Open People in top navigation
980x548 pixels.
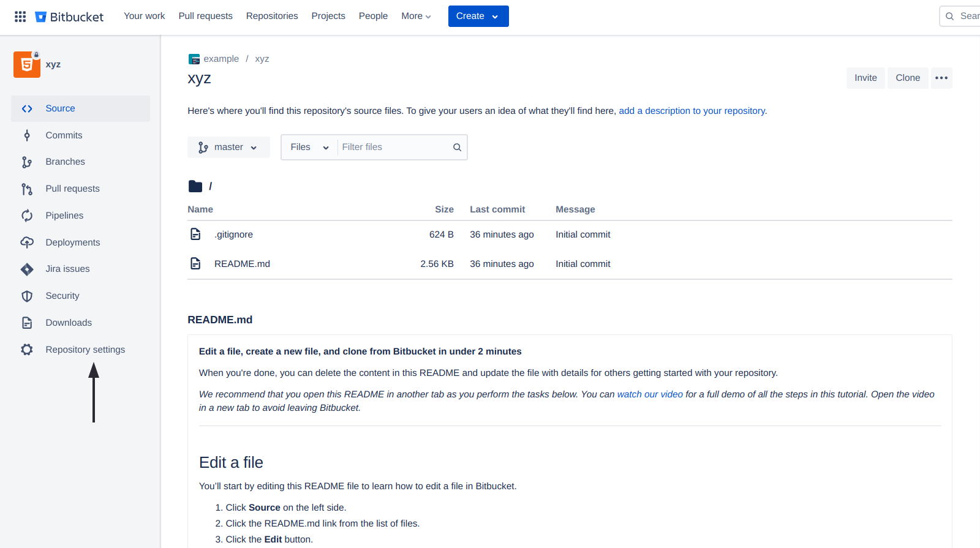[x=373, y=16]
